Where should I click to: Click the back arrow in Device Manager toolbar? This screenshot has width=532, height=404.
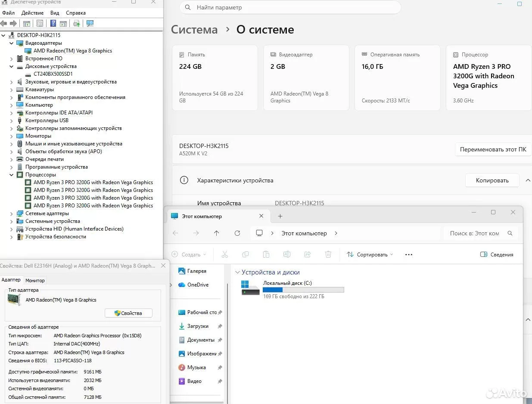pos(4,23)
